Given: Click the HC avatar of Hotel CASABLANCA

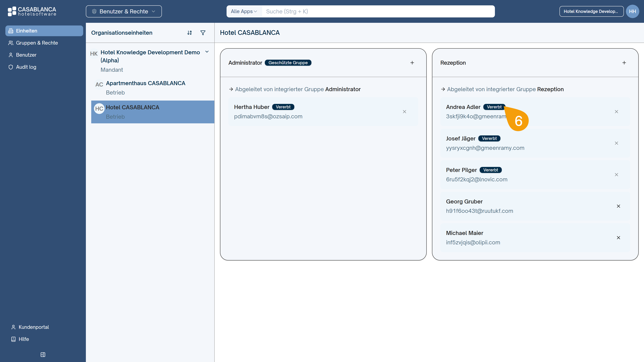Looking at the screenshot, I should click(x=99, y=109).
